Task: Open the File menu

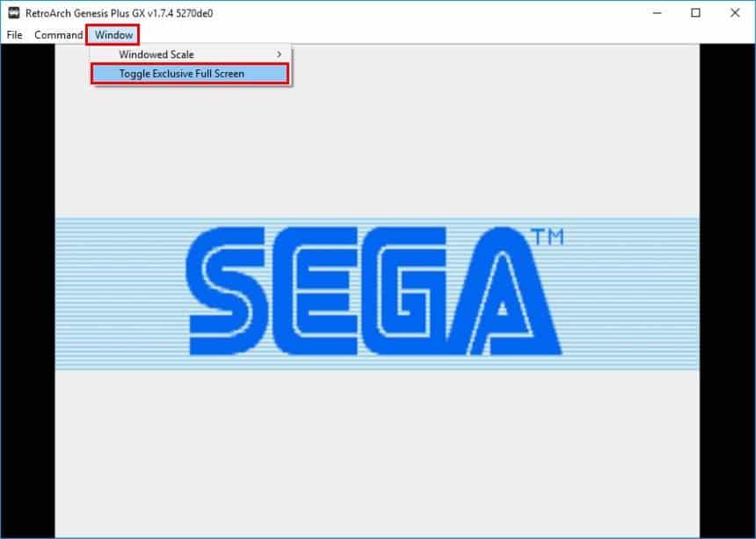Action: point(14,35)
